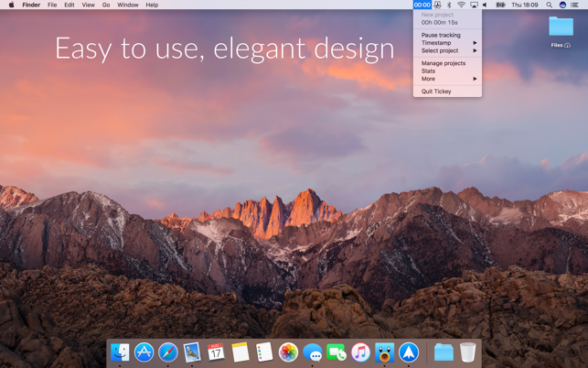Open Spotlight search in menu bar
The width and height of the screenshot is (588, 368).
[x=549, y=5]
